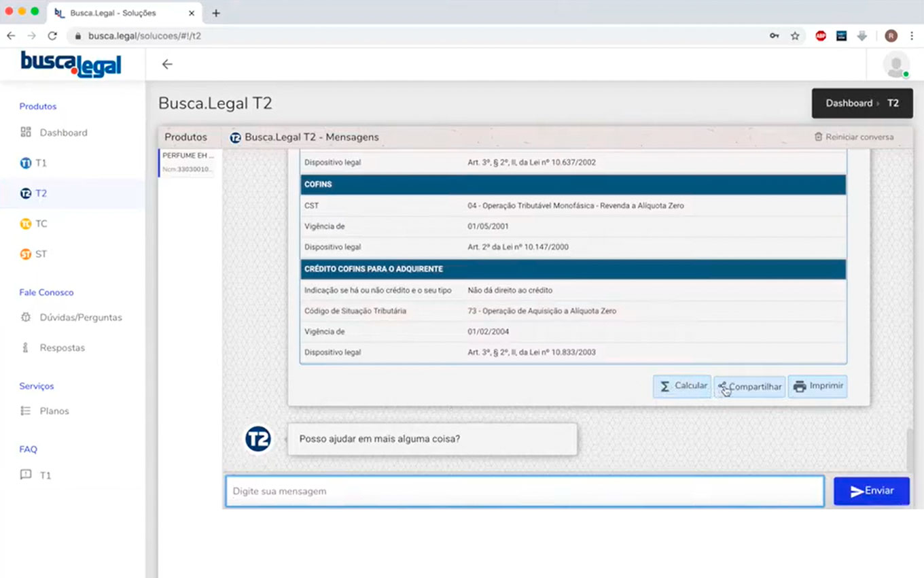Screen dimensions: 924x578
Task: Open the ST product in sidebar
Action: pyautogui.click(x=40, y=254)
